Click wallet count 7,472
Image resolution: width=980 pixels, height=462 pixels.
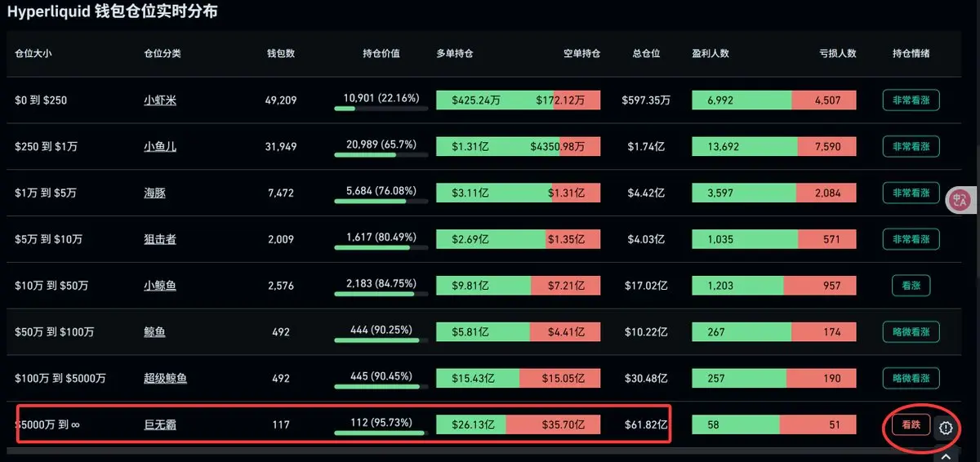pyautogui.click(x=281, y=193)
